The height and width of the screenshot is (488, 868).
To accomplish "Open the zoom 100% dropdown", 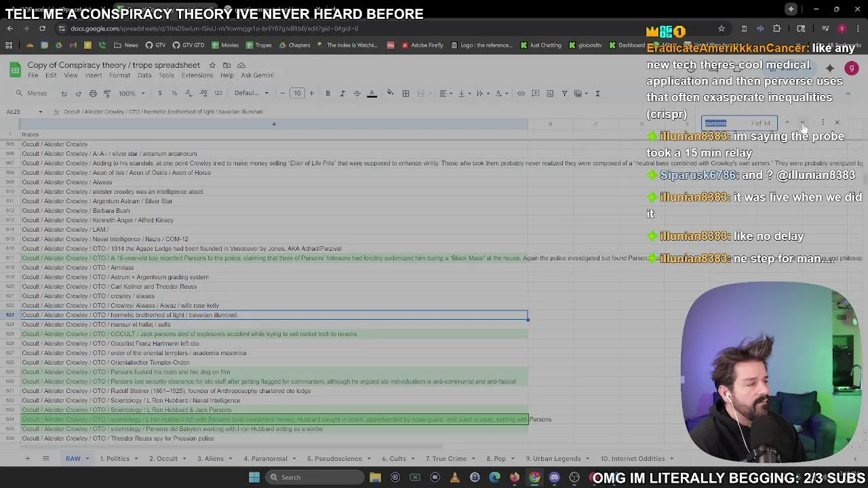I will click(x=131, y=94).
